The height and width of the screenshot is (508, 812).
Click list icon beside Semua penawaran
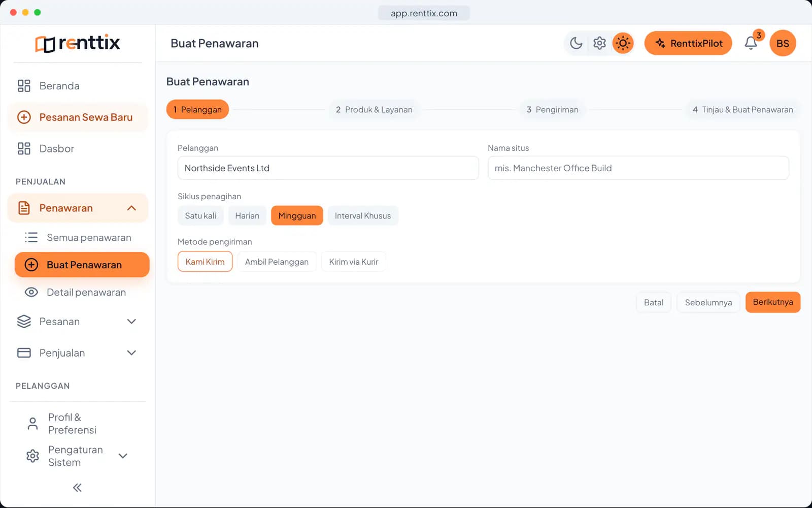coord(31,237)
